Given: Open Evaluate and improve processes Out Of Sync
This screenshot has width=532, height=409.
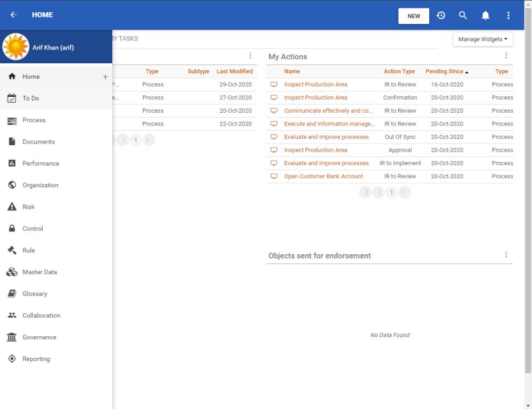Looking at the screenshot, I should coord(327,137).
